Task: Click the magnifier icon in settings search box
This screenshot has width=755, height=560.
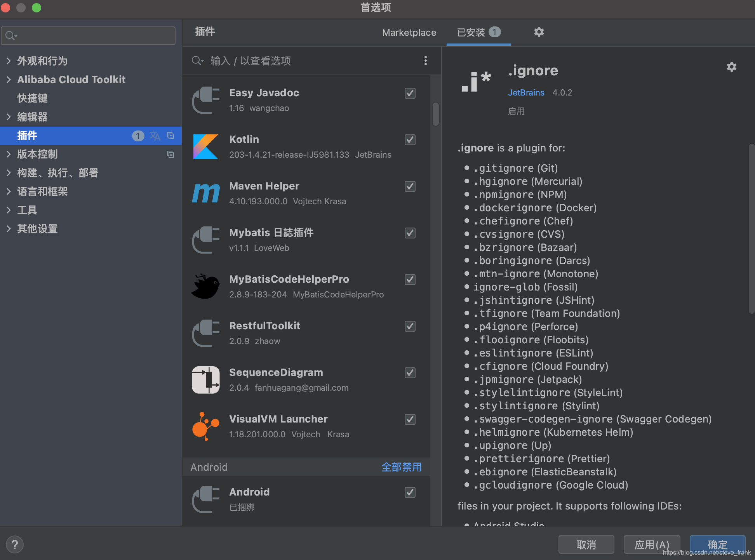Action: point(11,36)
